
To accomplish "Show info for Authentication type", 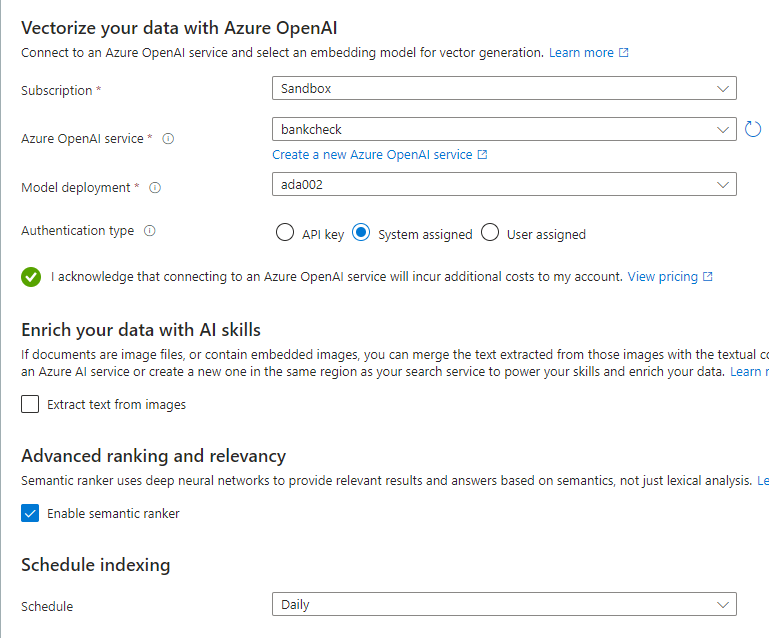I will 150,230.
